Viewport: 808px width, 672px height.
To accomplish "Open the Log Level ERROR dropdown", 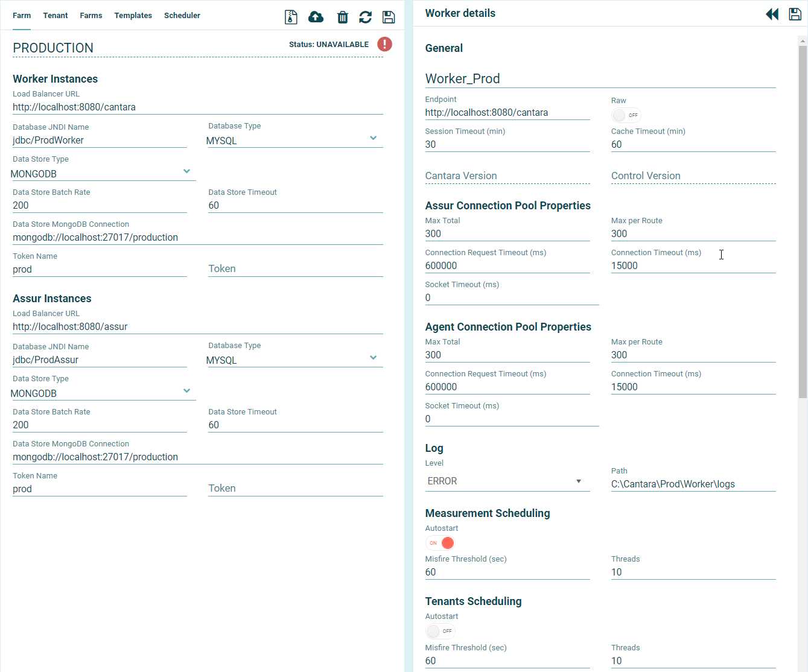I will [507, 481].
